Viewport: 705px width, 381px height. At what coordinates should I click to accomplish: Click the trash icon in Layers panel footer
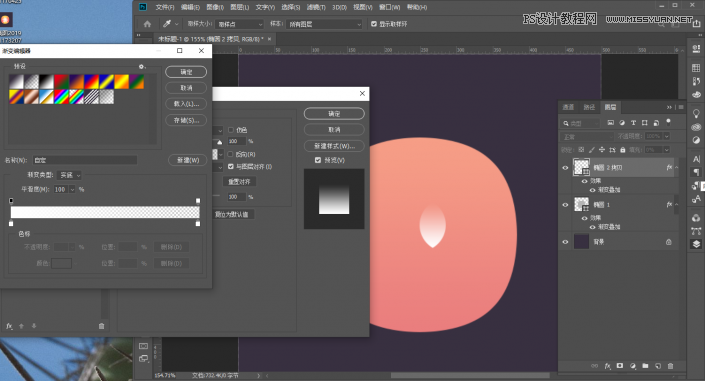tap(670, 366)
